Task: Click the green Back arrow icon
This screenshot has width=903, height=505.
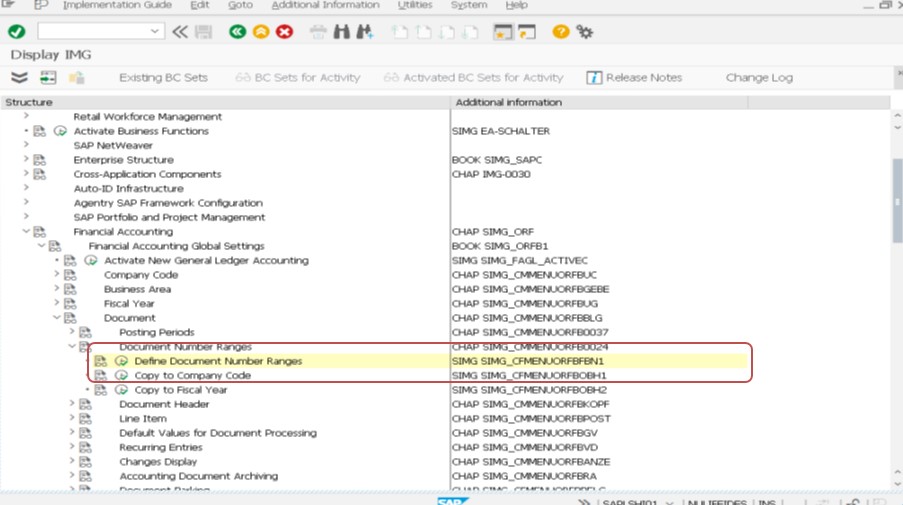Action: coord(237,32)
